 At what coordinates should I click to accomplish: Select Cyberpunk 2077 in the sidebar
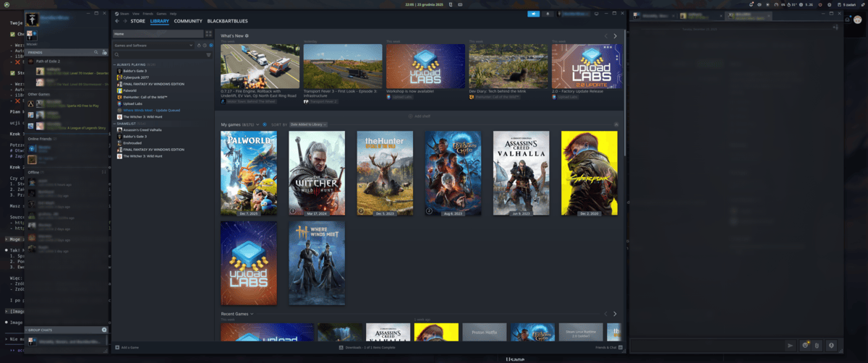pyautogui.click(x=135, y=77)
